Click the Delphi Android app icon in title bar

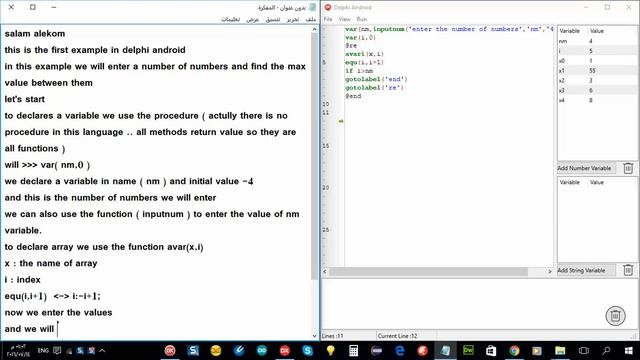328,7
